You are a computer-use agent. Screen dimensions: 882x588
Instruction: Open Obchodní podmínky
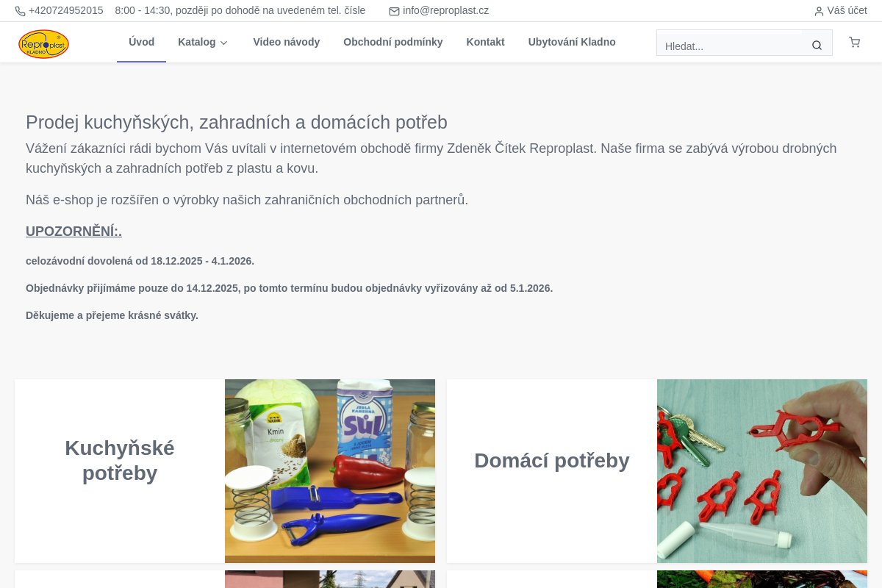pyautogui.click(x=392, y=42)
